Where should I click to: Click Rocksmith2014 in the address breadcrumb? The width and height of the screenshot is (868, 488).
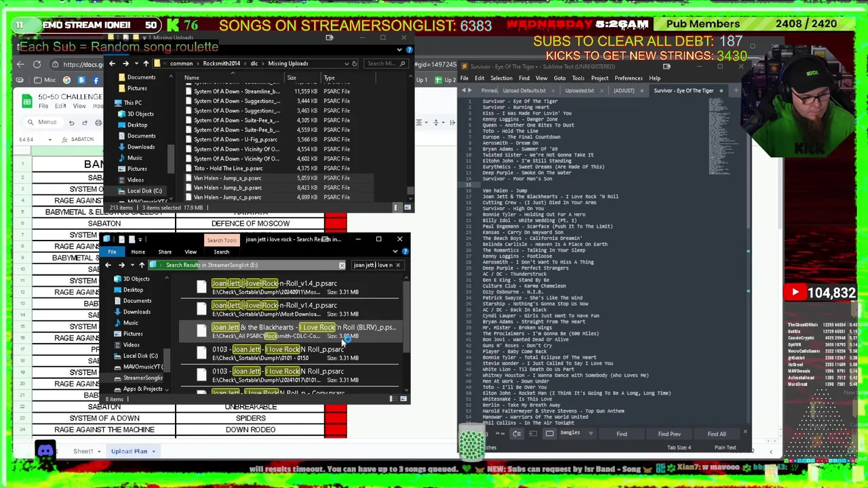click(221, 64)
